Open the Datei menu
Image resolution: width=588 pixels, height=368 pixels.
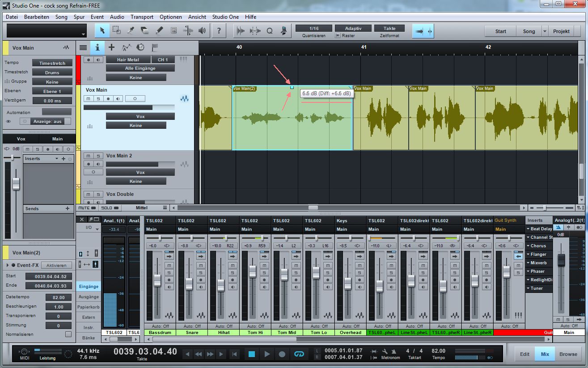tap(12, 17)
